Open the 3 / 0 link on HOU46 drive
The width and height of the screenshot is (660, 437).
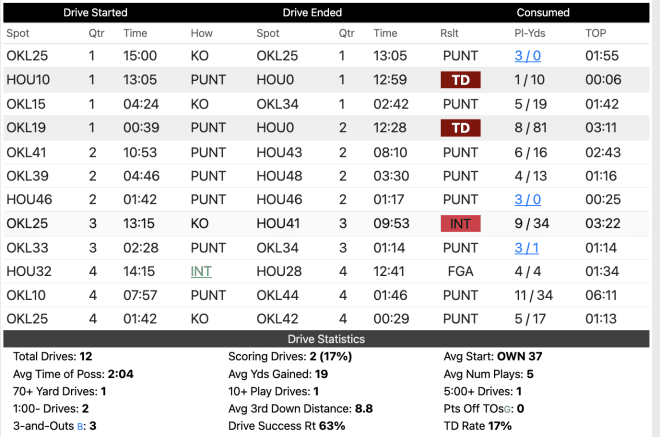(527, 199)
